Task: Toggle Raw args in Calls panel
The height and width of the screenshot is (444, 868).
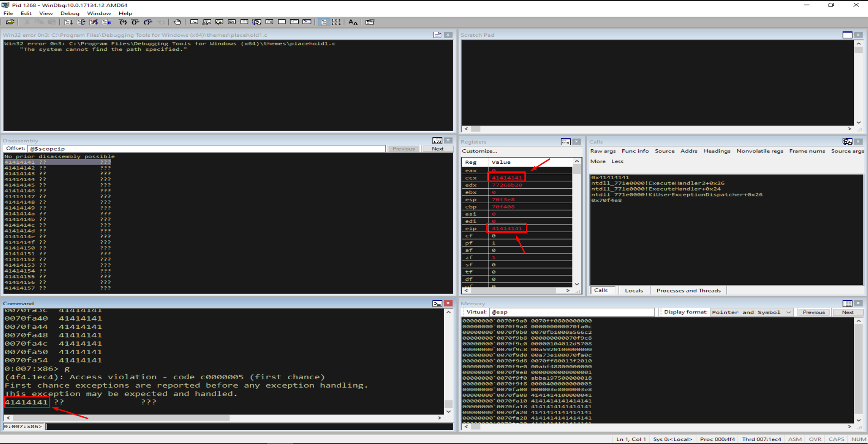Action: pos(603,151)
